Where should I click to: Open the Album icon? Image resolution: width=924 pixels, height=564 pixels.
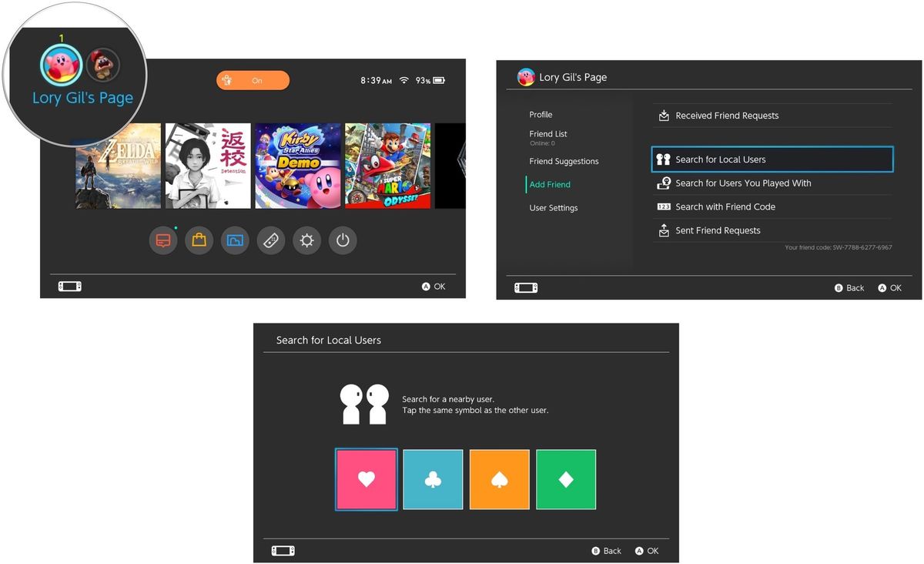pos(235,240)
